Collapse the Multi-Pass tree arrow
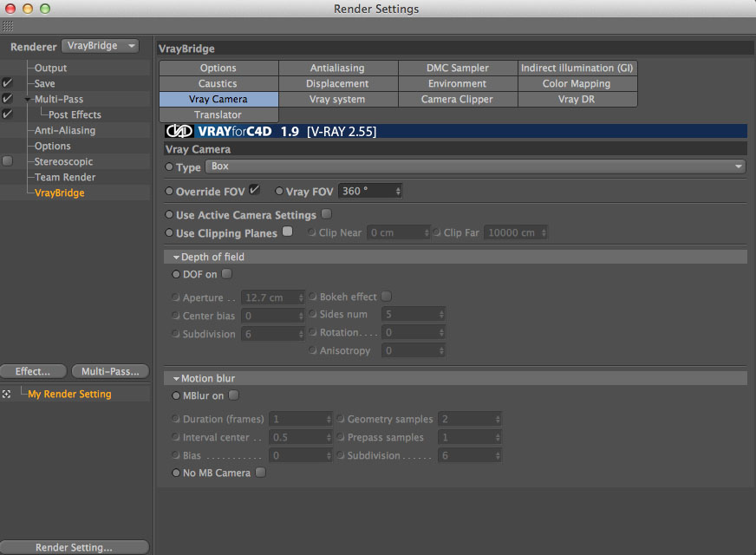Viewport: 756px width, 555px height. 28,100
